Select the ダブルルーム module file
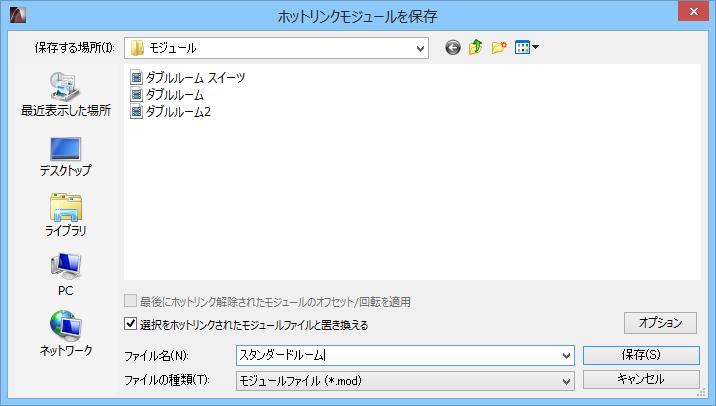 point(167,95)
